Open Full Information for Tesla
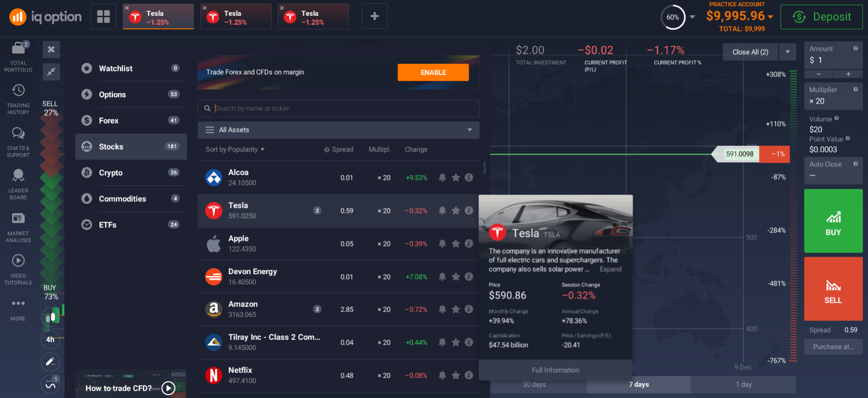Viewport: 868px width, 398px height. [556, 370]
